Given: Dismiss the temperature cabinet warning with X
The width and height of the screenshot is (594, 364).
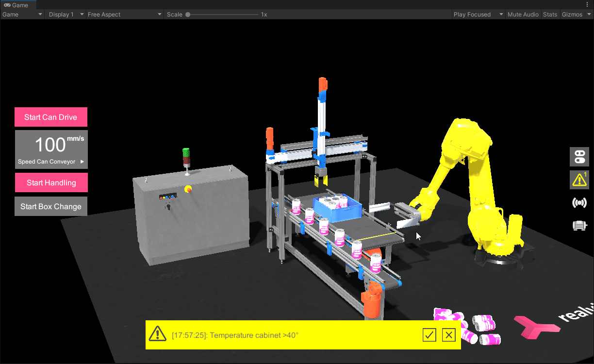Looking at the screenshot, I should point(449,335).
